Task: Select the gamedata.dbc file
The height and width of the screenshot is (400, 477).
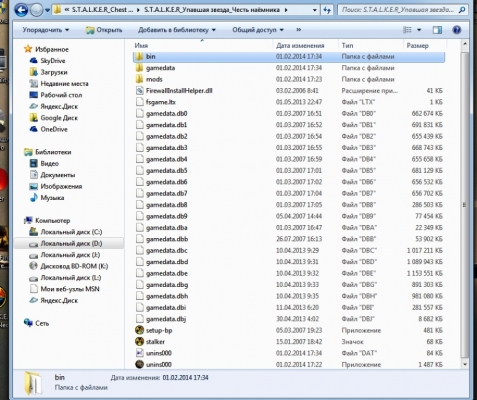Action: pyautogui.click(x=289, y=250)
